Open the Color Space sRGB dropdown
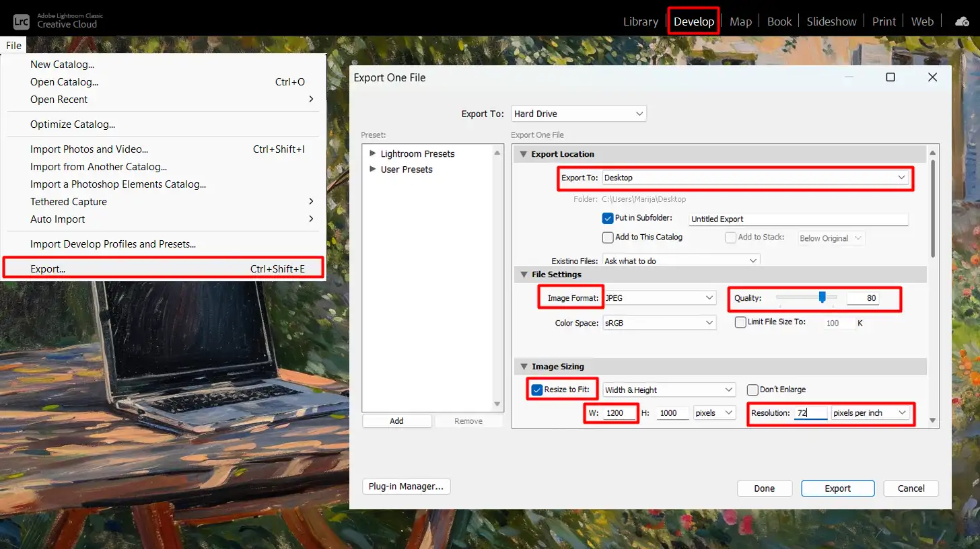The height and width of the screenshot is (549, 980). point(659,323)
